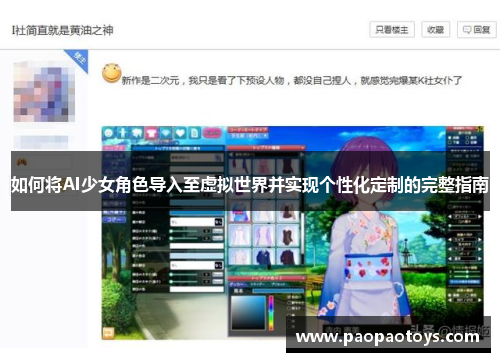The width and height of the screenshot is (500, 362).
Task: Switch to the middle slider tab in color panel
Action: pos(257,284)
